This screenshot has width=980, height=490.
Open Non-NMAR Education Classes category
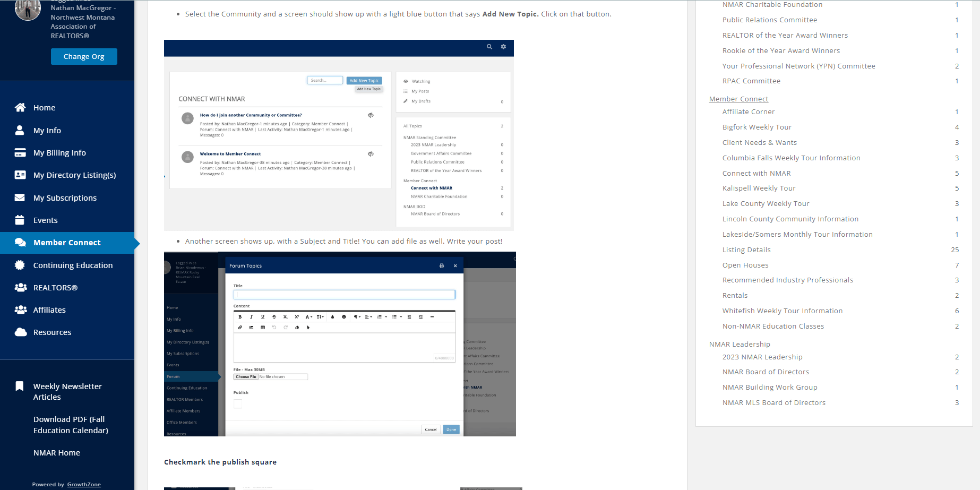(x=773, y=326)
